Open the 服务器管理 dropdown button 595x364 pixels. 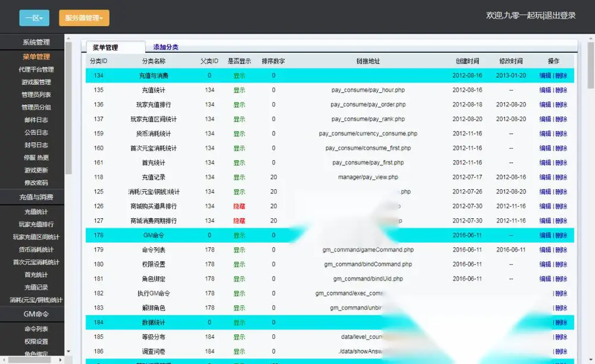click(x=84, y=18)
